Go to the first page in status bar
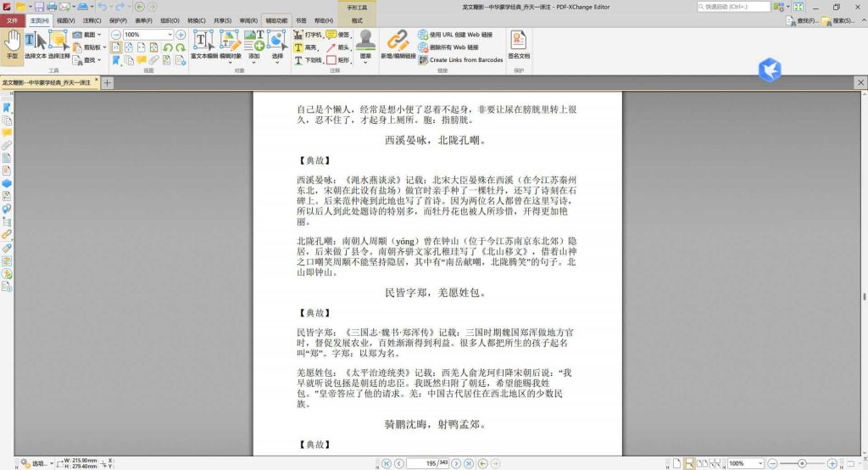 (x=387, y=463)
